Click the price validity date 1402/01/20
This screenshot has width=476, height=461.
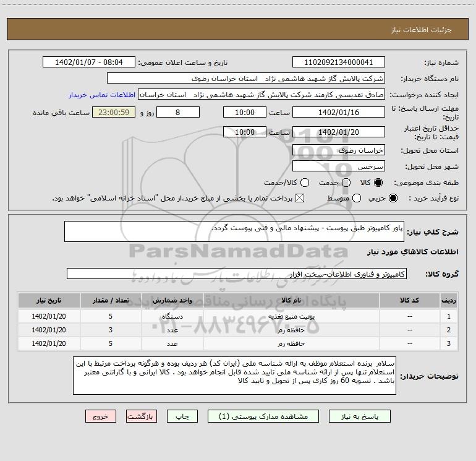click(x=339, y=132)
